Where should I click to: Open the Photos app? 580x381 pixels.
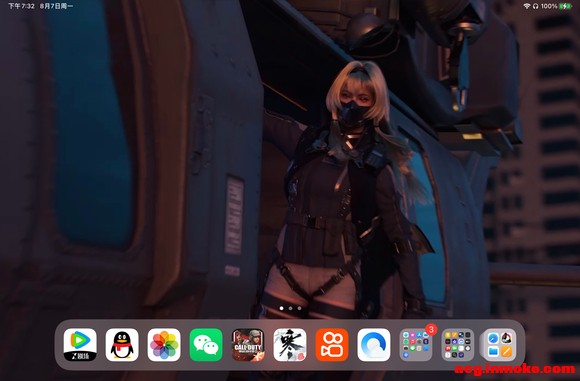(x=164, y=345)
